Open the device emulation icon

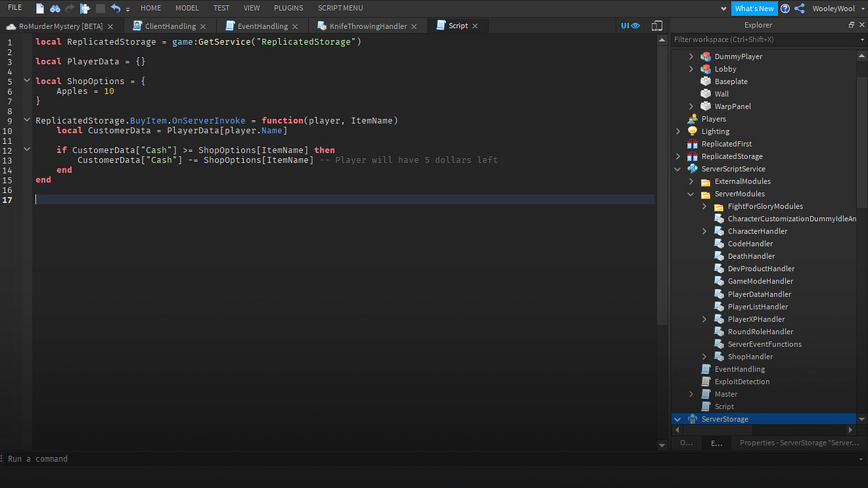pos(656,25)
